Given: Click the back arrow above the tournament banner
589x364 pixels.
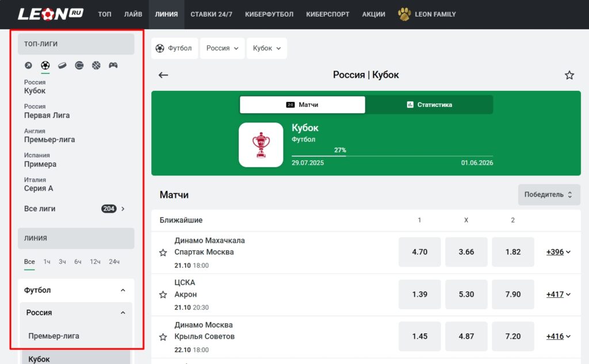Looking at the screenshot, I should tap(163, 75).
